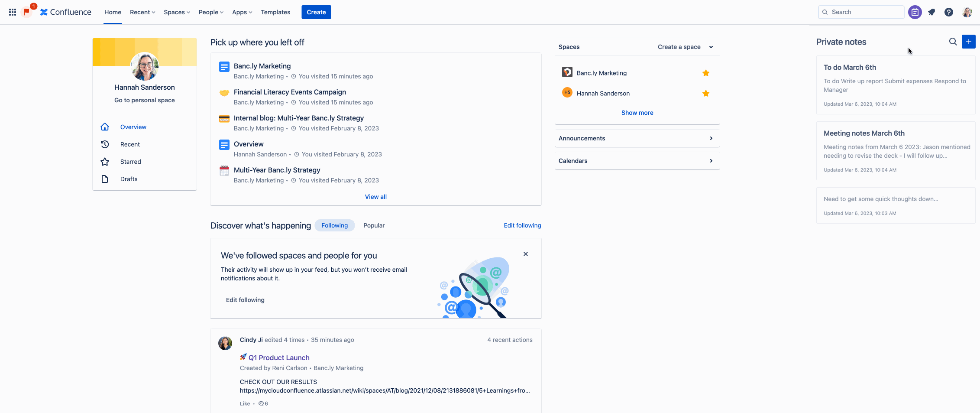The image size is (980, 413).
Task: Click the Banc.ly Marketing space logo
Action: pyautogui.click(x=567, y=72)
